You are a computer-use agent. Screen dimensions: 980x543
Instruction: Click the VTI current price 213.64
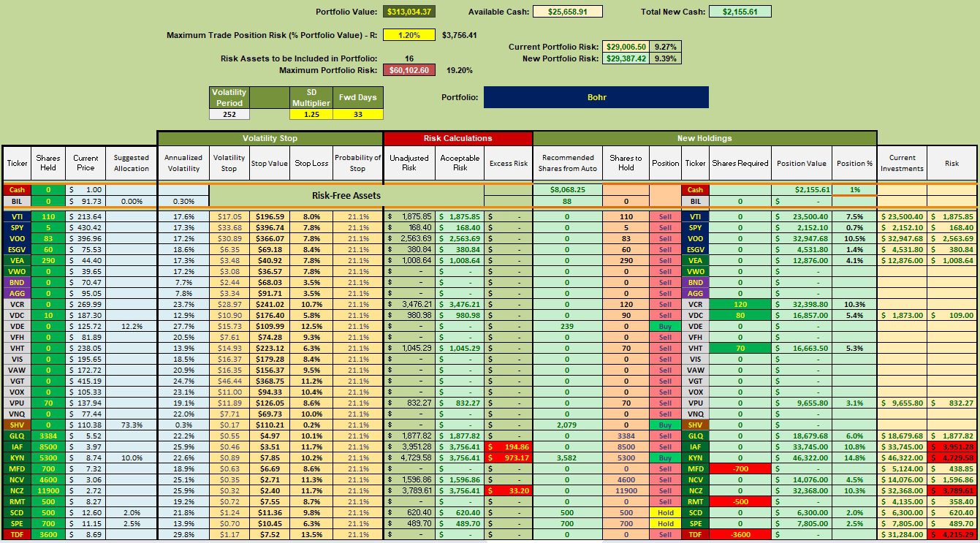[86, 217]
